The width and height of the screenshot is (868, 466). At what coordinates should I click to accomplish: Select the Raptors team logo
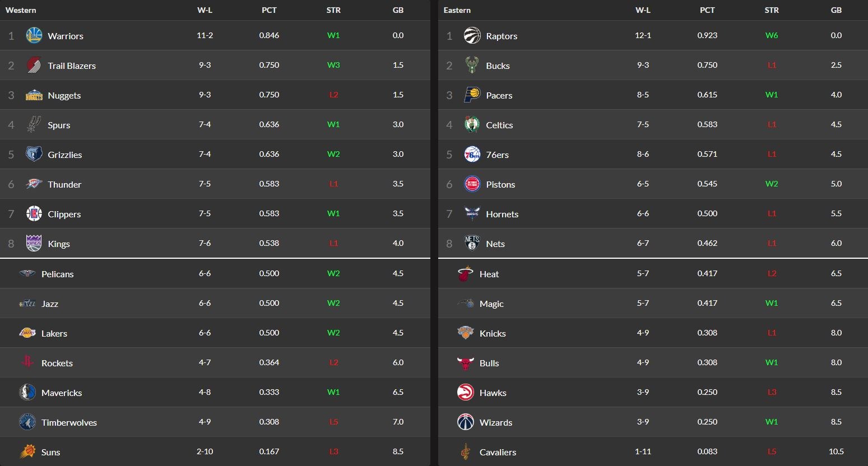[x=472, y=36]
